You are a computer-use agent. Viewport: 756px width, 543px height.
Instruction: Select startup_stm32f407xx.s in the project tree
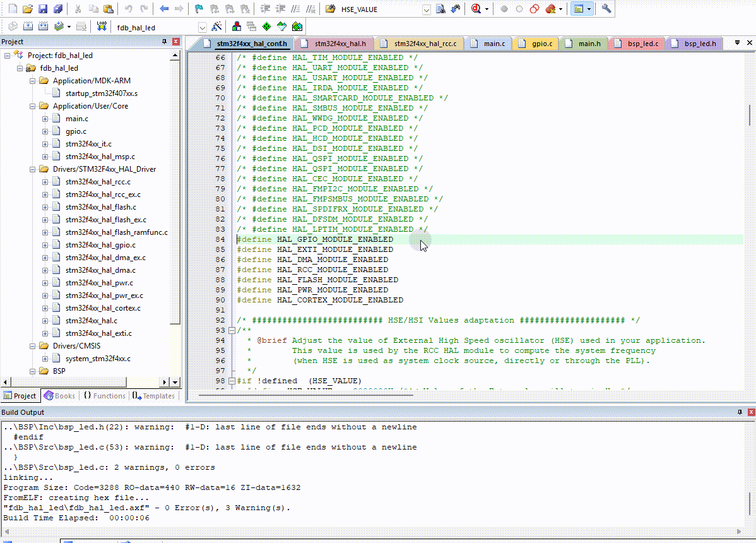click(x=101, y=93)
